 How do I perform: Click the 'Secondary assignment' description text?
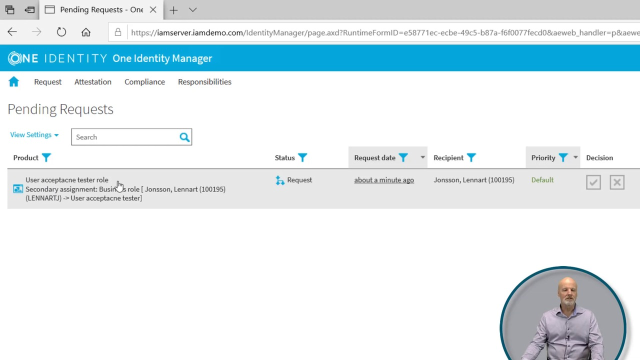(125, 193)
